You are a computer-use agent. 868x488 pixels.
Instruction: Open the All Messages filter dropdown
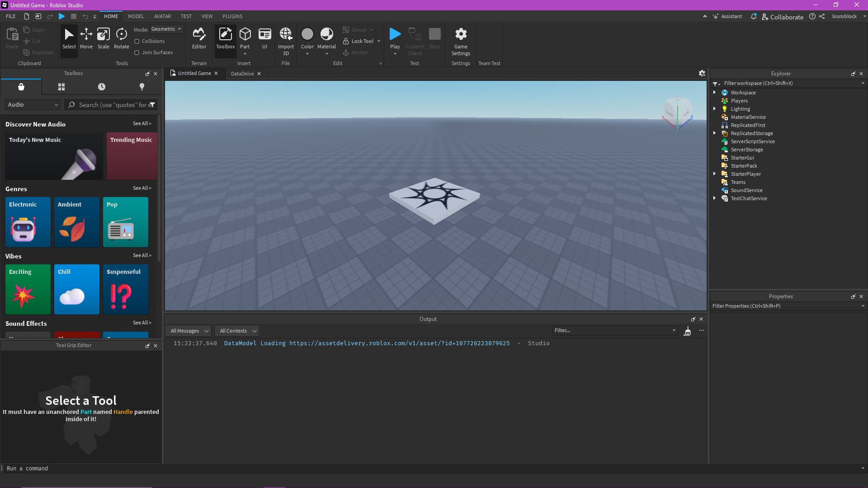tap(189, 331)
